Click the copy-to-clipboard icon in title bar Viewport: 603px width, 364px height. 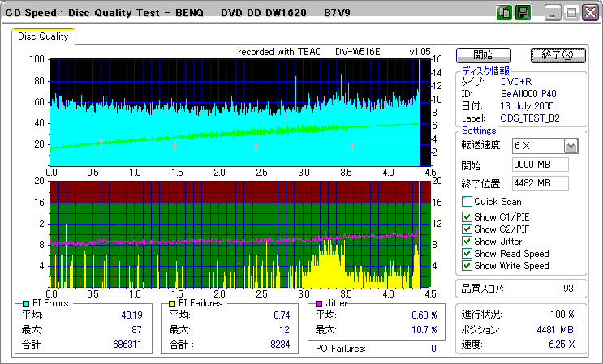point(504,13)
